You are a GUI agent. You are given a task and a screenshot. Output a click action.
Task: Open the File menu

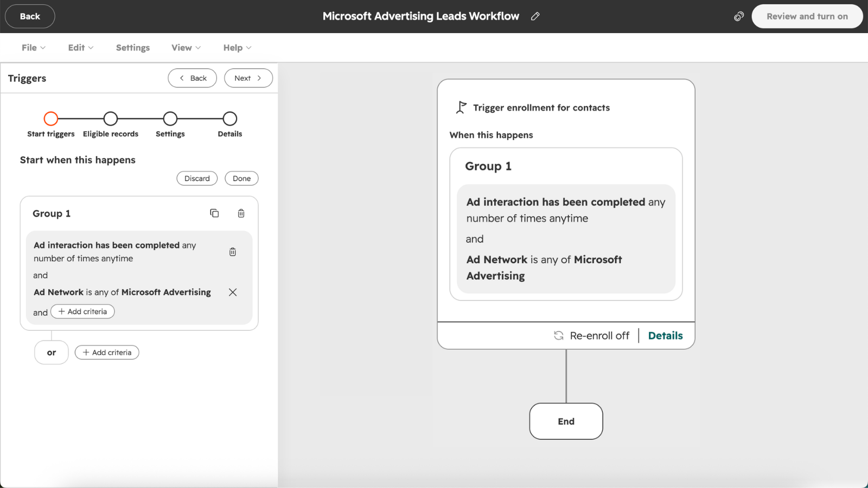pos(34,48)
